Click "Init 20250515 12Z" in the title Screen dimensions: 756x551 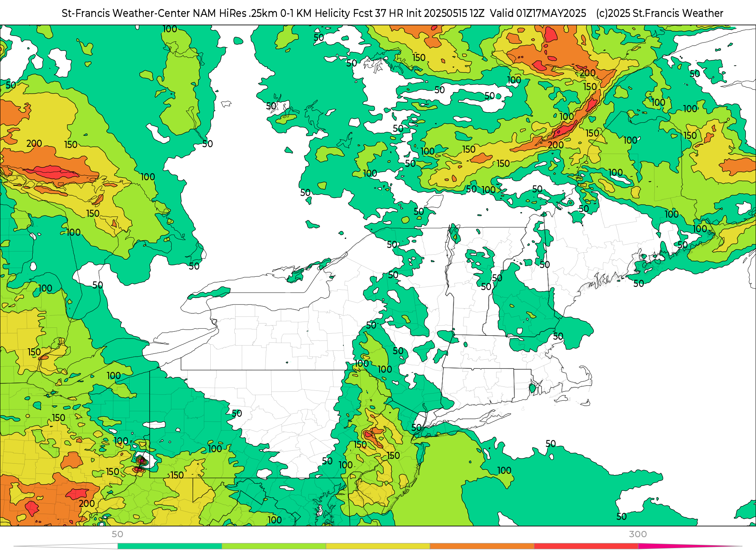coord(445,13)
